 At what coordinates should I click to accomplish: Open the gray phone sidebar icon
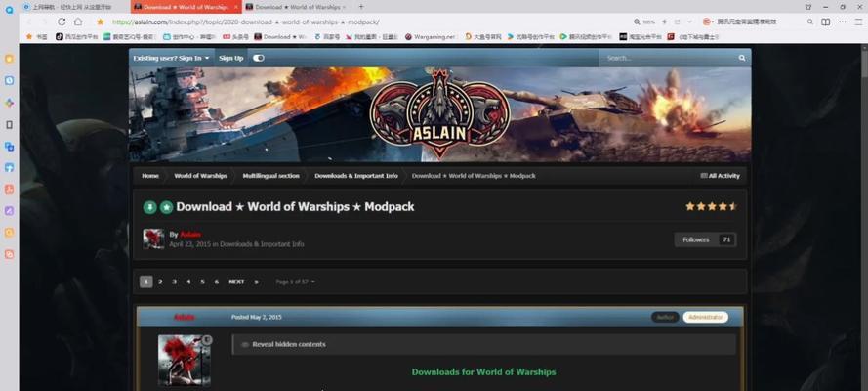click(x=9, y=124)
